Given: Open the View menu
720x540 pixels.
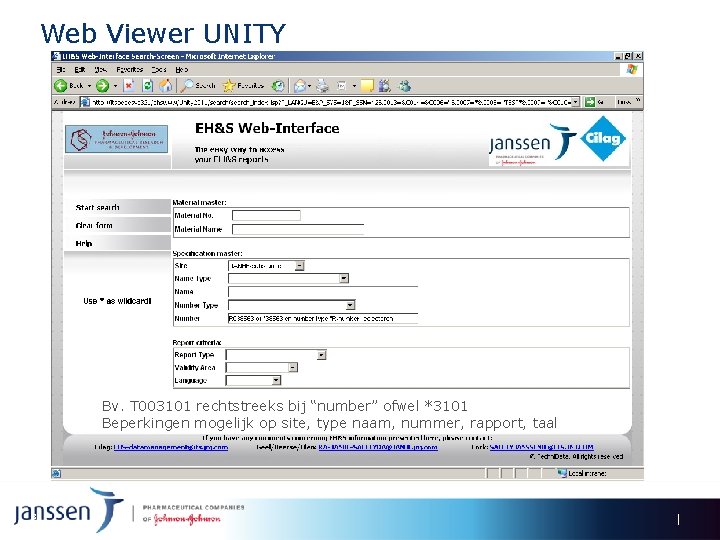Looking at the screenshot, I should click(101, 70).
